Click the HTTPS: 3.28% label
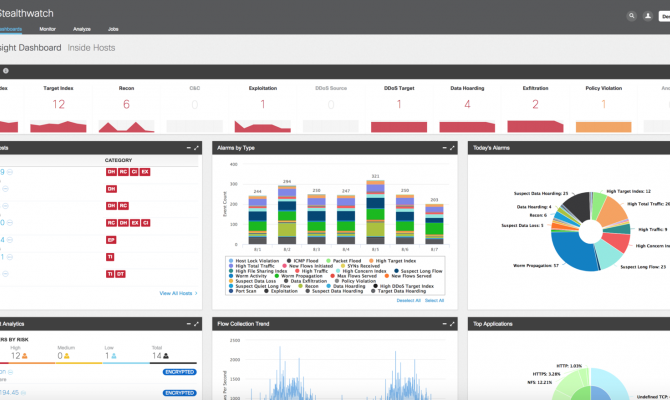670x400 pixels. [x=547, y=374]
